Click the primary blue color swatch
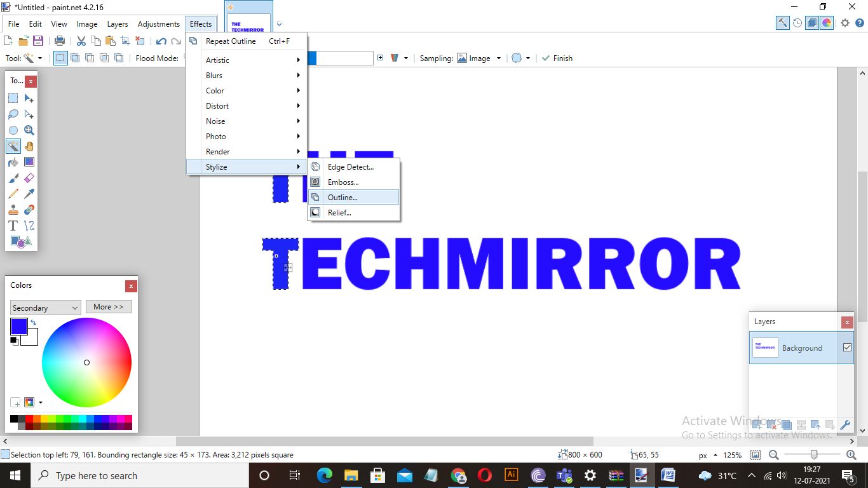Viewport: 868px width, 488px height. [x=18, y=327]
